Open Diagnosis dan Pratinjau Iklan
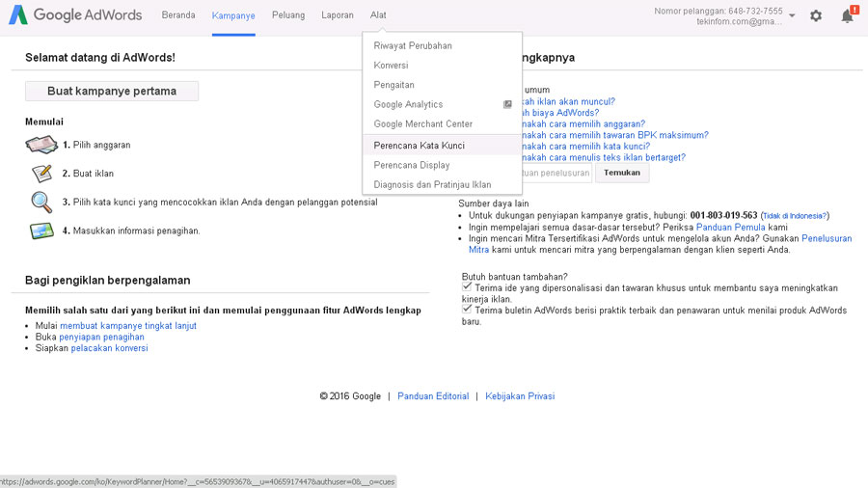868x488 pixels. pos(443,185)
